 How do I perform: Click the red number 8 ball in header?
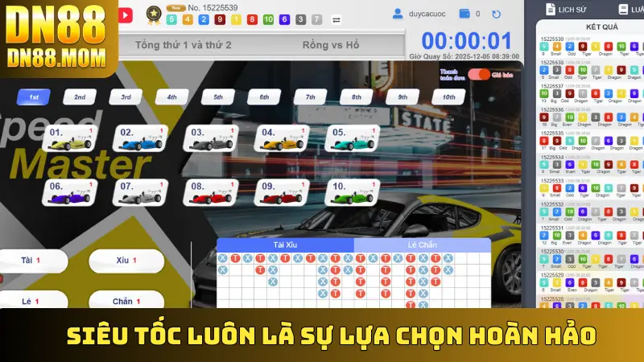[x=252, y=19]
